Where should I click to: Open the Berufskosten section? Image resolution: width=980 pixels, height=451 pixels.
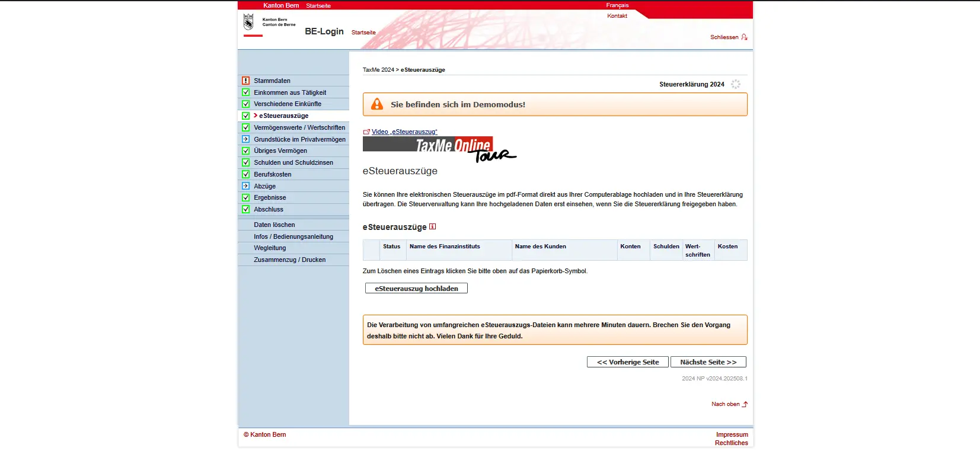[273, 174]
